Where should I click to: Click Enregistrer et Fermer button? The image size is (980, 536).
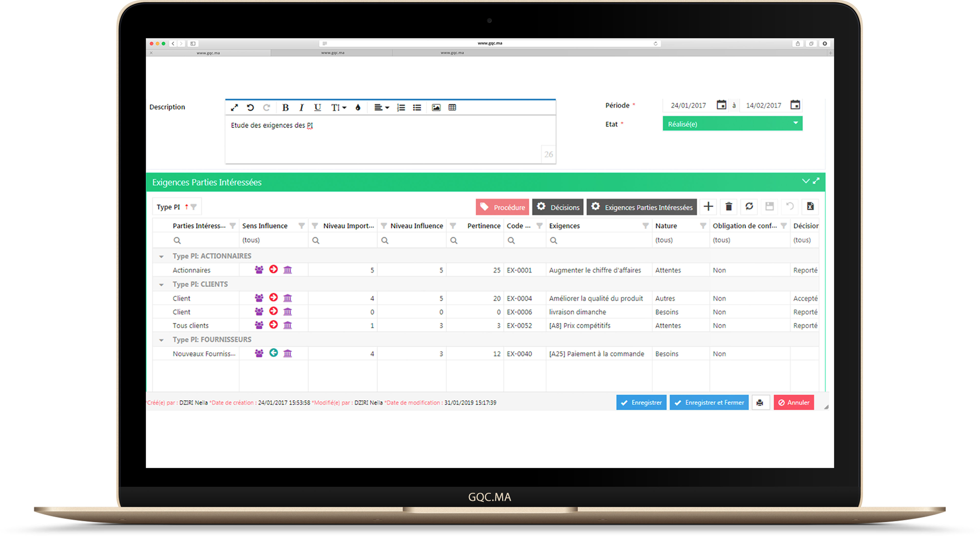click(709, 402)
